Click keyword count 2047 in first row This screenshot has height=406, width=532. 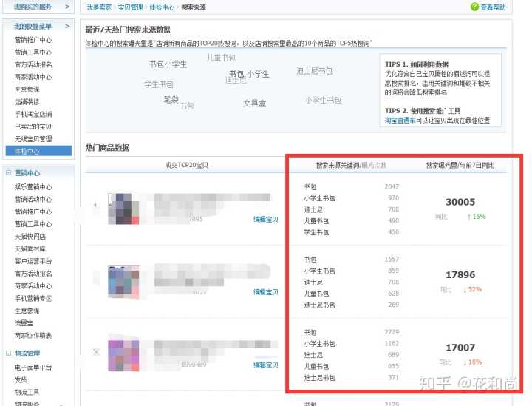(392, 186)
